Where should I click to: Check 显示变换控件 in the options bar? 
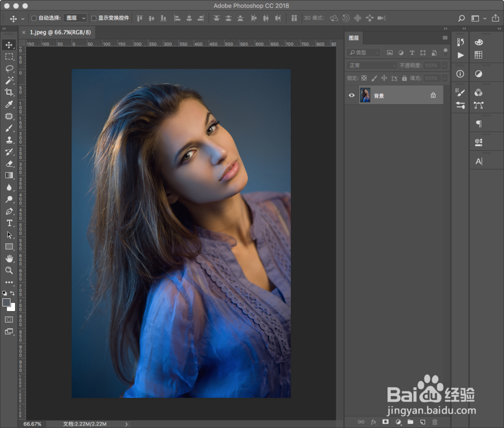(x=94, y=18)
